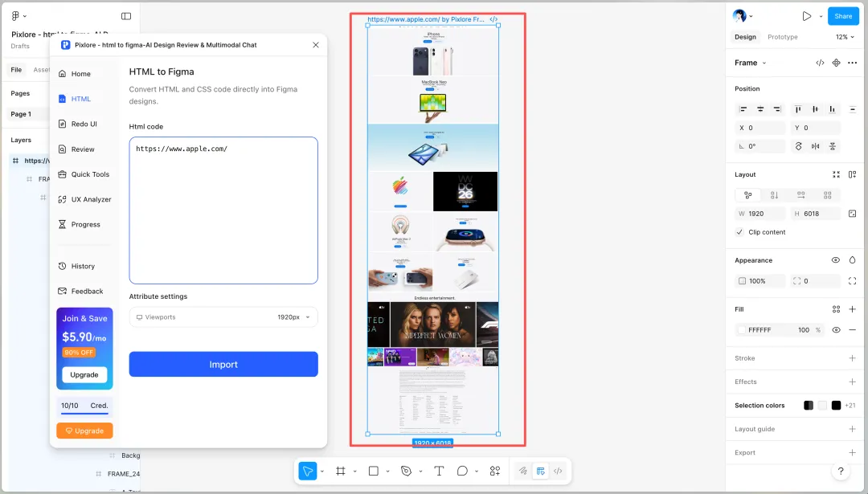Click the orange Upgrade button
Screen dimensions: 868x494
pyautogui.click(x=84, y=431)
